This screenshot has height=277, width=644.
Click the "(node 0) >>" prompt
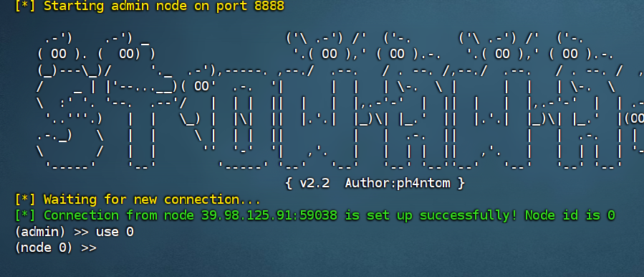tap(55, 248)
